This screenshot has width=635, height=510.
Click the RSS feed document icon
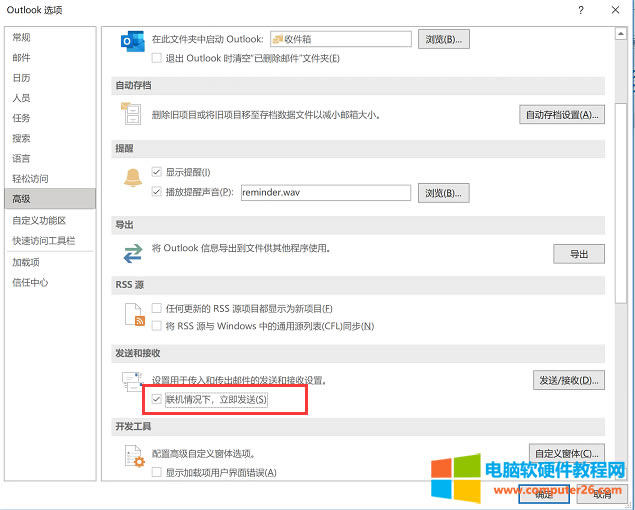[134, 314]
